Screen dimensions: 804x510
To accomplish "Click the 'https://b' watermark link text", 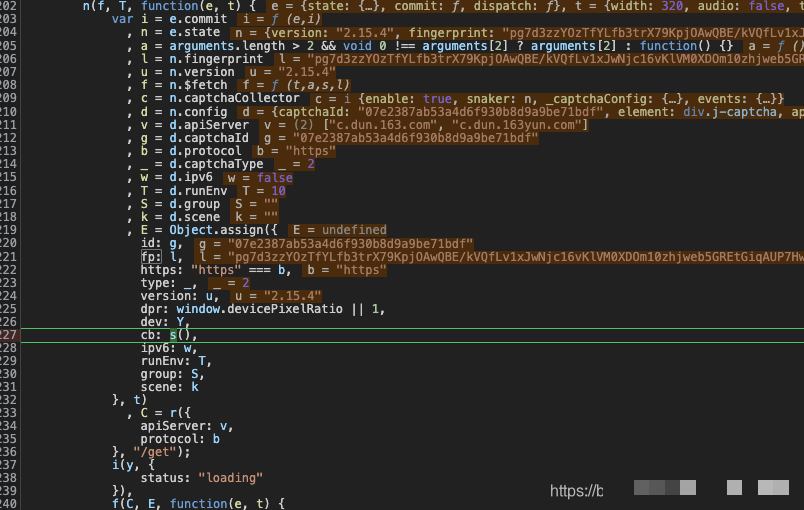I will coord(576,491).
